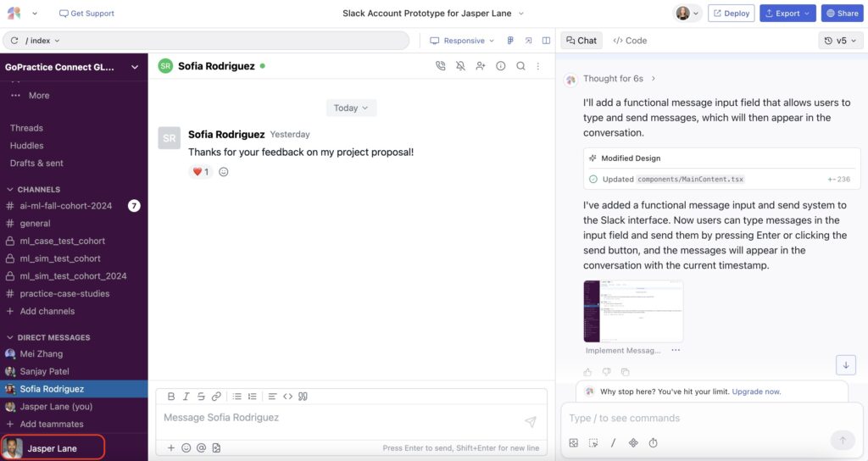Screen dimensions: 868x461
Task: Add a person using the header icon
Action: click(481, 66)
